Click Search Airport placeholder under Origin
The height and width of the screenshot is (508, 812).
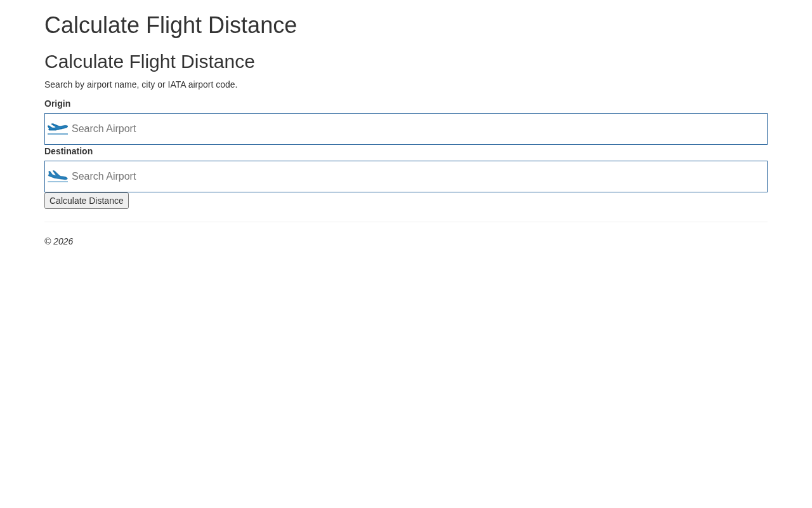click(x=104, y=129)
